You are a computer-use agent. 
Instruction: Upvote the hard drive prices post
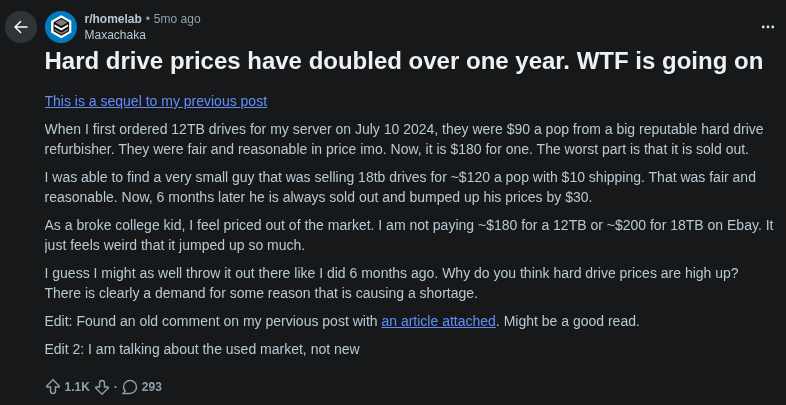click(53, 386)
